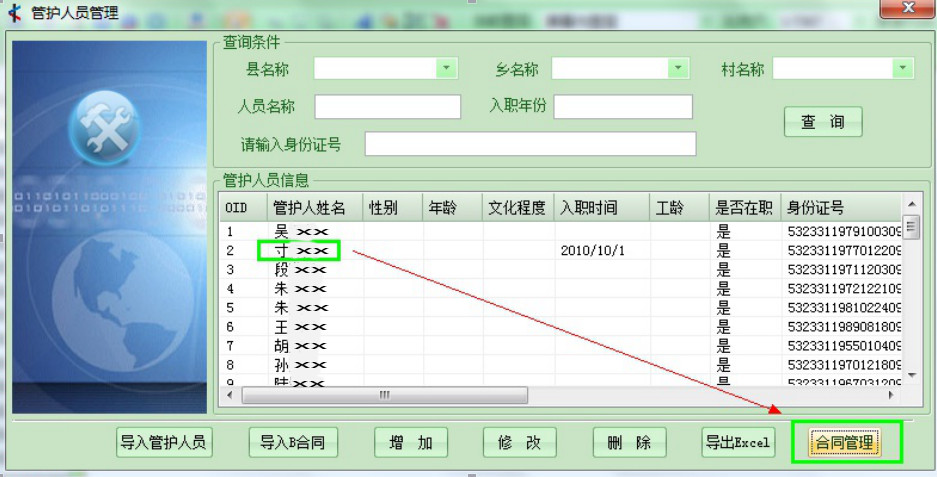Expand the 县名称 dropdown

click(446, 68)
